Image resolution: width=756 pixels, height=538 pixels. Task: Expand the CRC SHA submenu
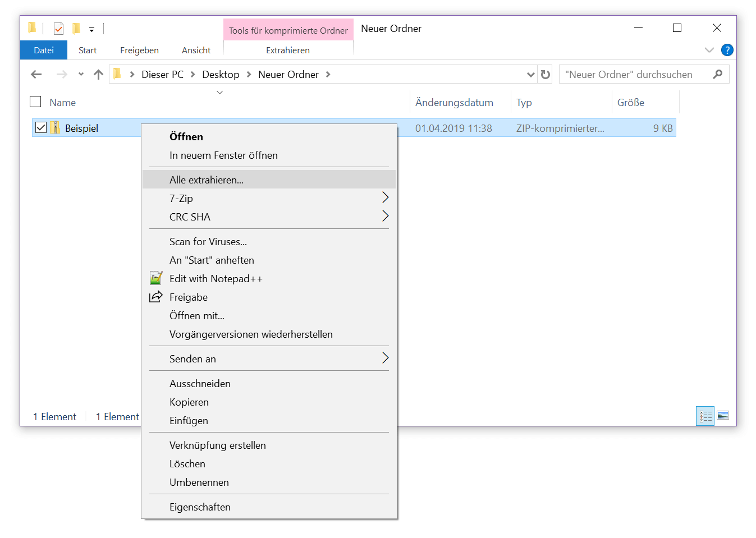[269, 217]
